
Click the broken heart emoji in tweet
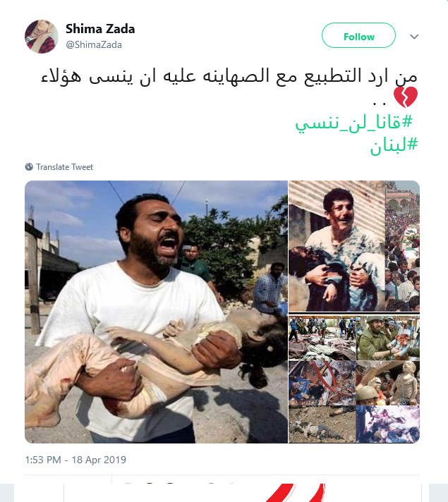tap(406, 97)
